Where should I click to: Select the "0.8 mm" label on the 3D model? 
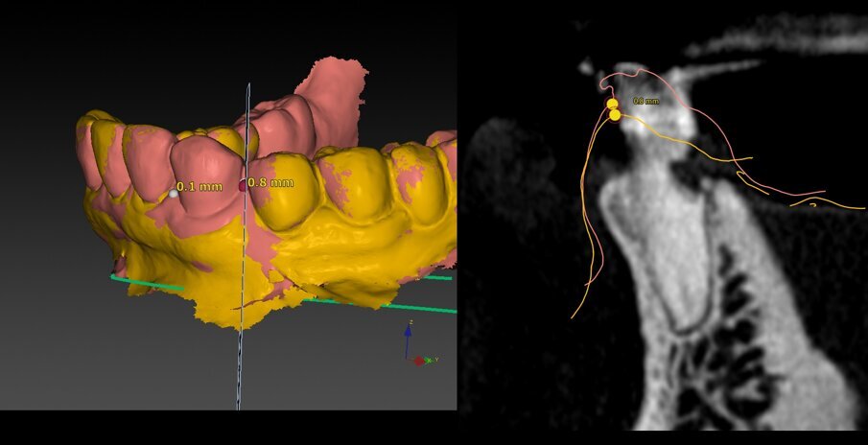(x=270, y=182)
